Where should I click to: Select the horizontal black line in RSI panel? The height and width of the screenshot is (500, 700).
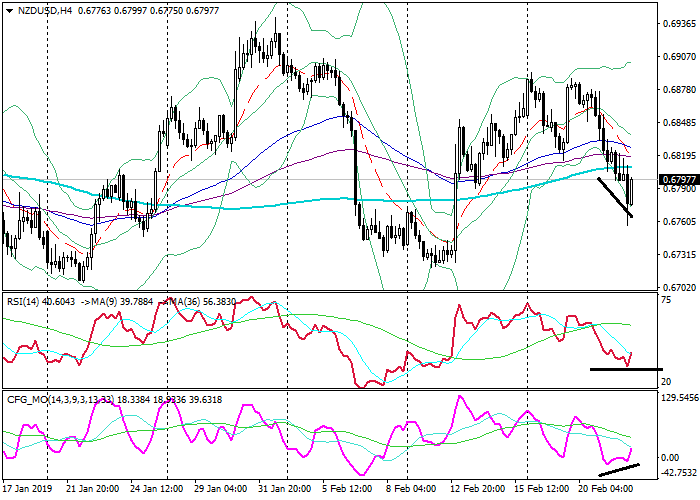625,369
